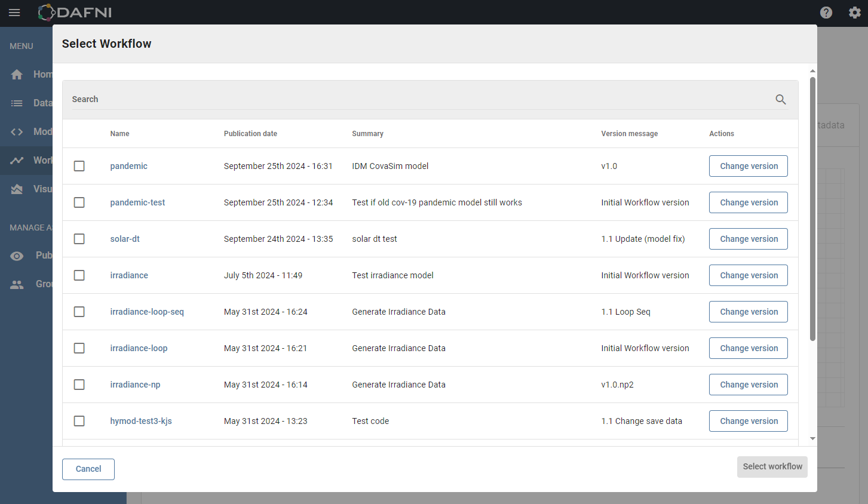The width and height of the screenshot is (868, 504).
Task: Click the Publications eye icon
Action: pyautogui.click(x=17, y=256)
